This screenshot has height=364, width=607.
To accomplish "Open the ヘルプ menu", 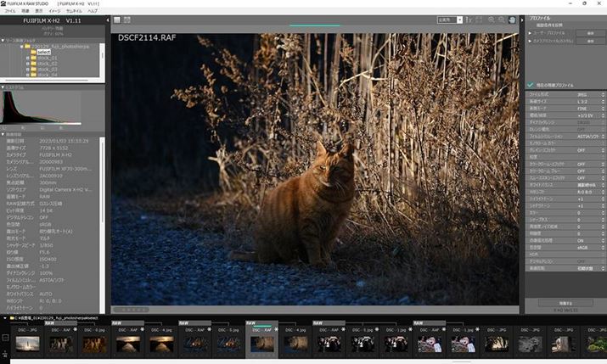I will click(93, 11).
